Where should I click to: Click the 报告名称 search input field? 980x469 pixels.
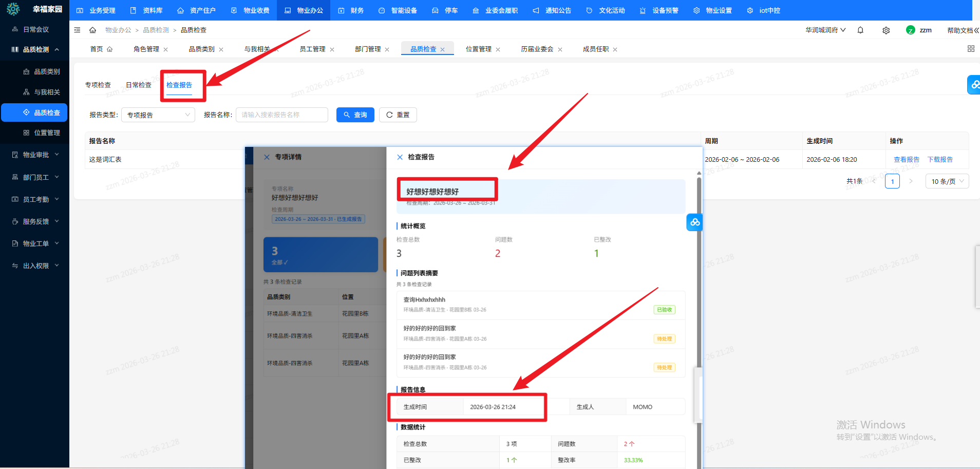[x=281, y=115]
